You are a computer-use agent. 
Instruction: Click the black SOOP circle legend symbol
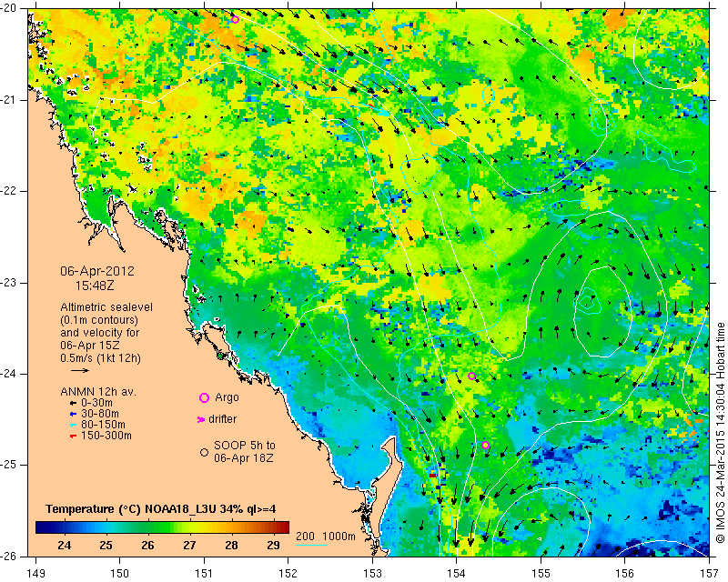point(204,452)
